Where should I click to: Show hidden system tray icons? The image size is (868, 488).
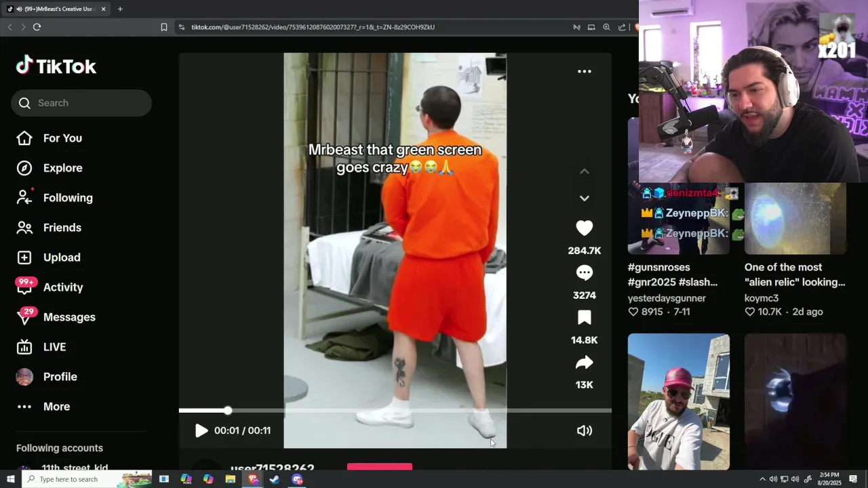click(762, 479)
